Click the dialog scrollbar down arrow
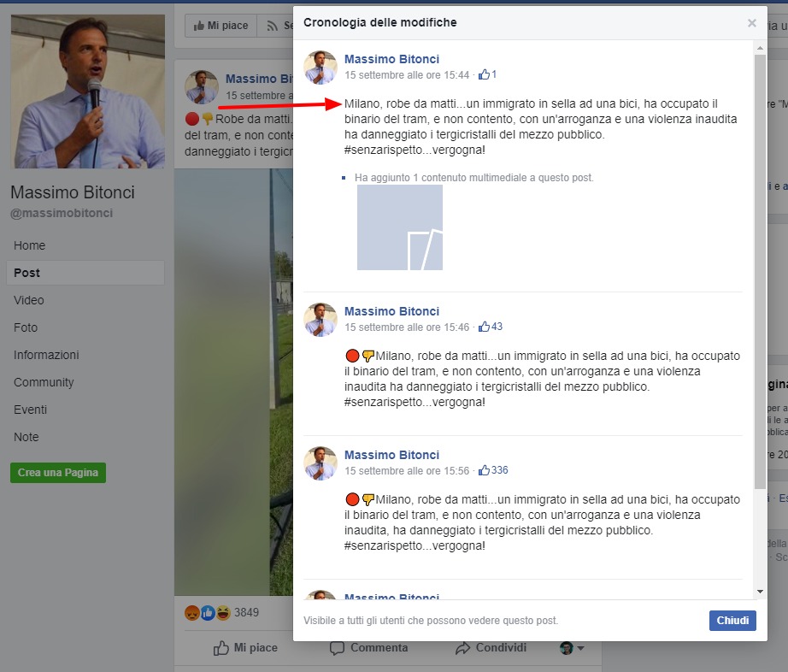The width and height of the screenshot is (788, 672). coord(760,592)
